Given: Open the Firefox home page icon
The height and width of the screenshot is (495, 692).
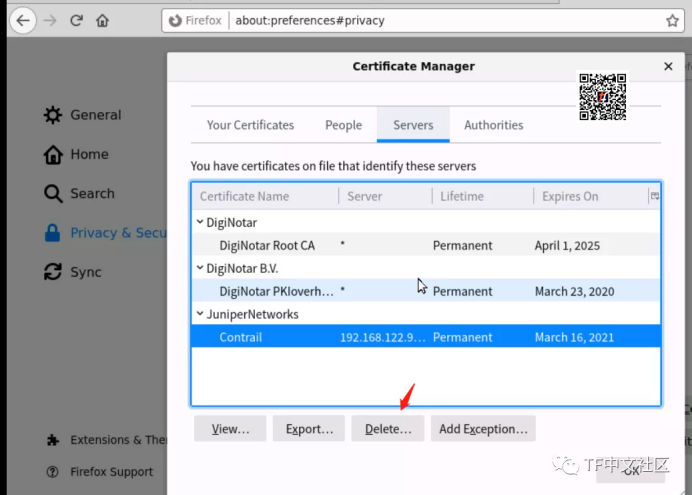Looking at the screenshot, I should (102, 20).
